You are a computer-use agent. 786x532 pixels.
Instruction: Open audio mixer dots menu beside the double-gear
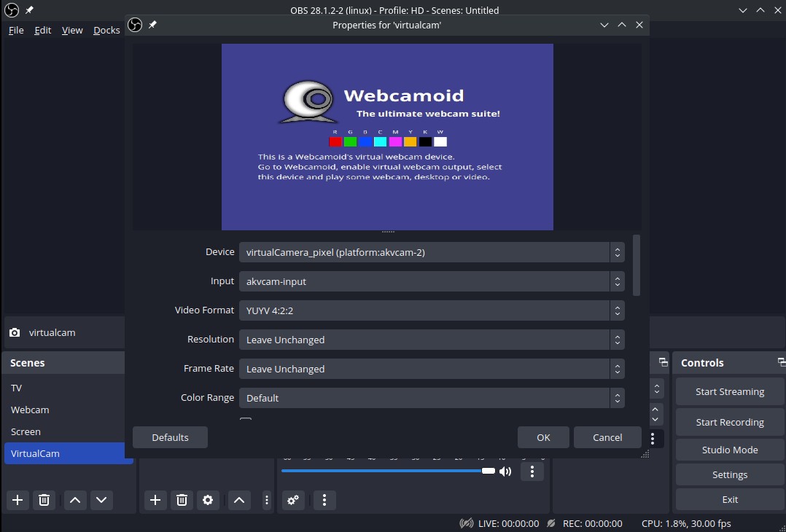pyautogui.click(x=324, y=500)
